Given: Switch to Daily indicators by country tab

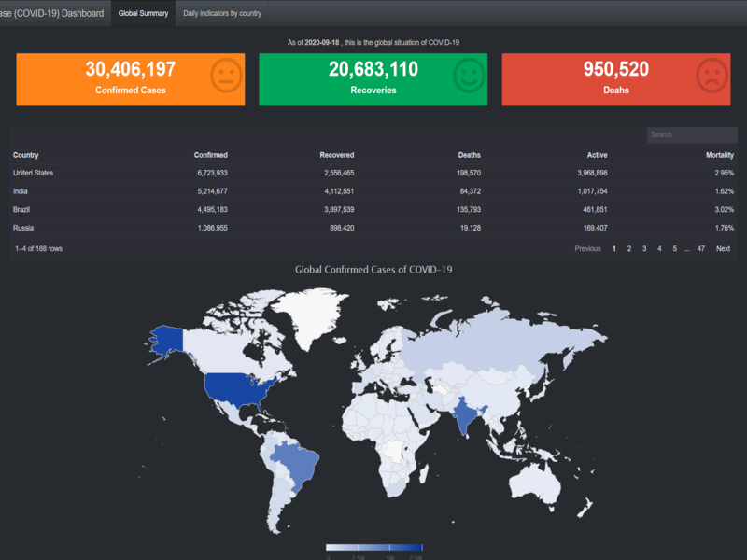Looking at the screenshot, I should [x=222, y=13].
